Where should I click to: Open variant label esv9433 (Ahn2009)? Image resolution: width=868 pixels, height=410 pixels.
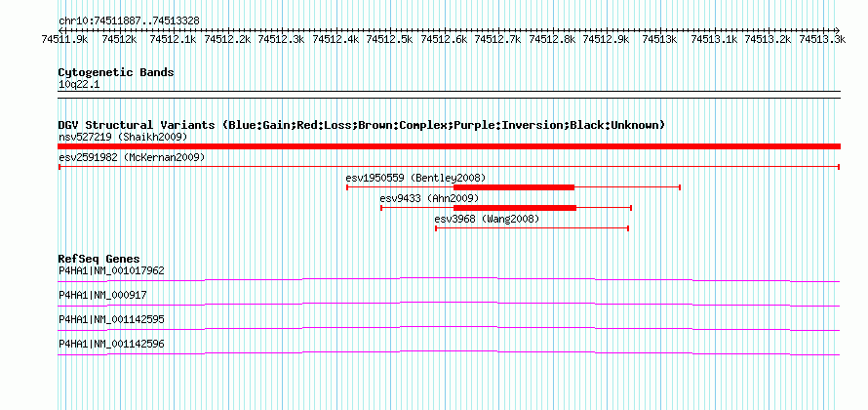[x=429, y=198]
